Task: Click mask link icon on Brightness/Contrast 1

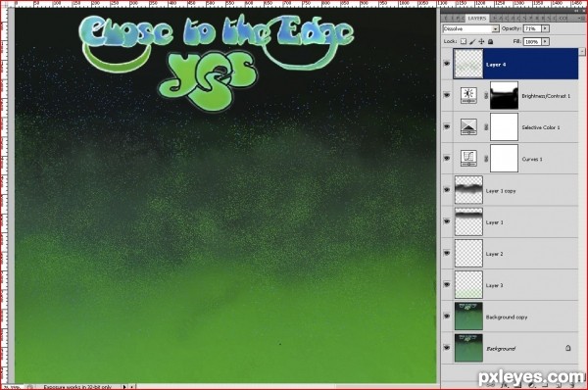Action: [x=486, y=96]
